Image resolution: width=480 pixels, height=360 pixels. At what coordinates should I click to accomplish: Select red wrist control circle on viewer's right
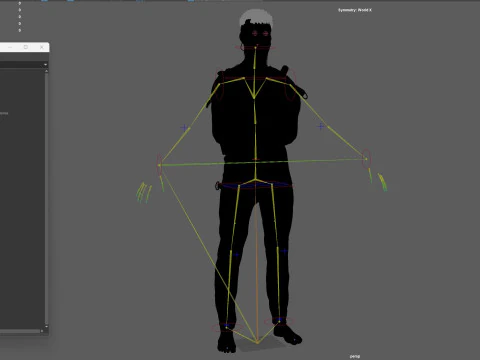point(366,159)
